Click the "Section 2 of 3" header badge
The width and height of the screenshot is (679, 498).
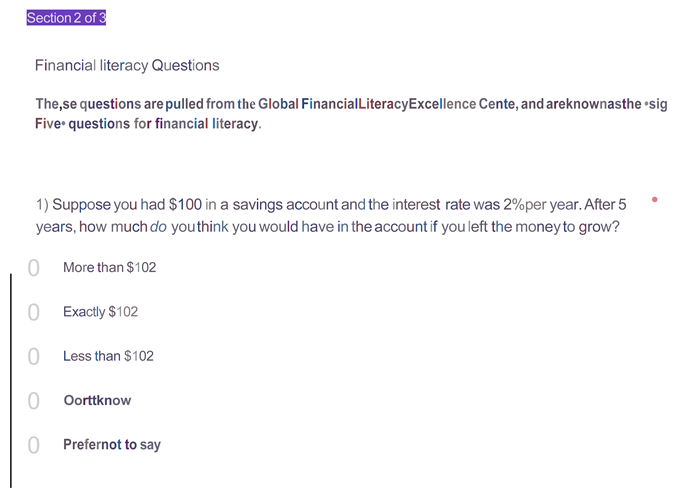tap(67, 18)
